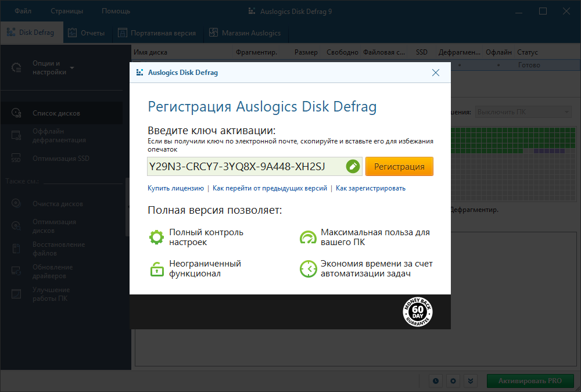The height and width of the screenshot is (392, 581).
Task: Open the Выключить ПК dropdown
Action: click(523, 112)
